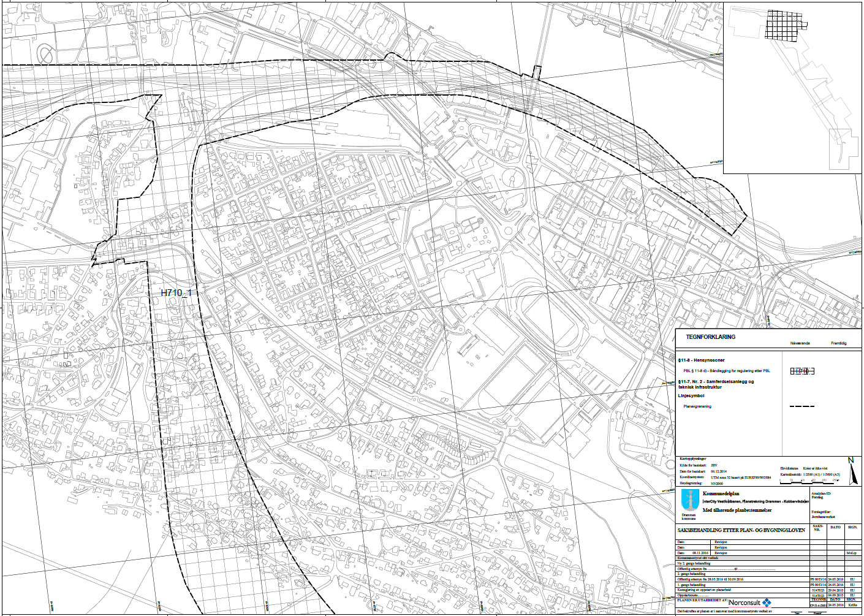This screenshot has width=864, height=616.
Task: Click the Drammen kommune coat of arms
Action: (690, 500)
